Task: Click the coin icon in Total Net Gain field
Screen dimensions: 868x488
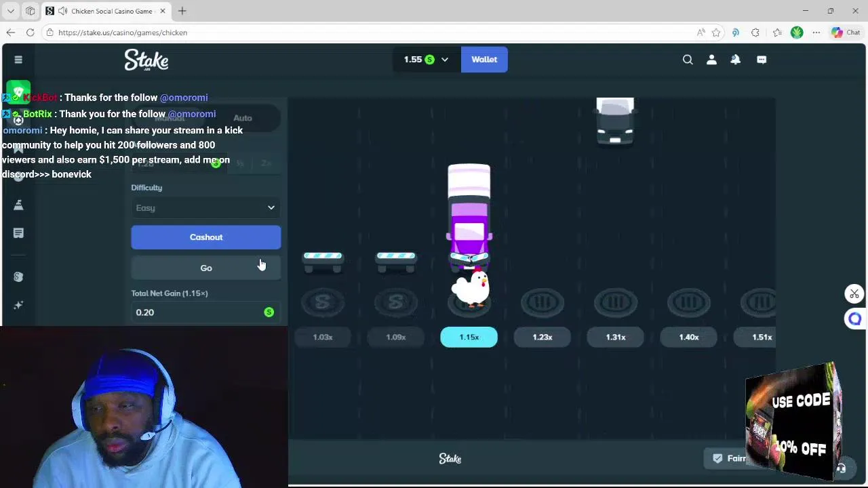Action: pyautogui.click(x=269, y=312)
